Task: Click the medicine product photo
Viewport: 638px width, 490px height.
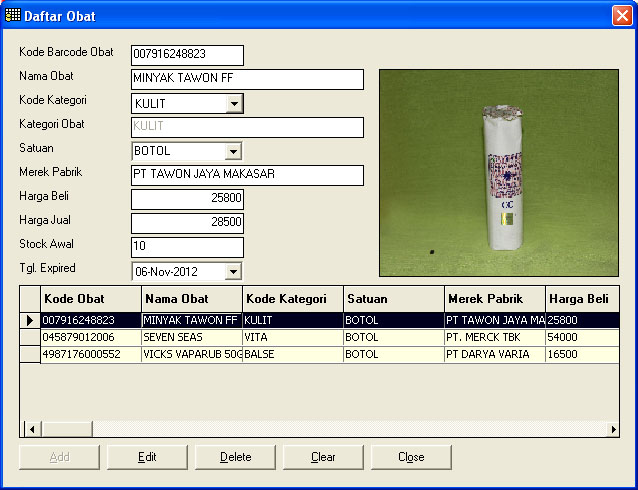Action: click(x=499, y=172)
